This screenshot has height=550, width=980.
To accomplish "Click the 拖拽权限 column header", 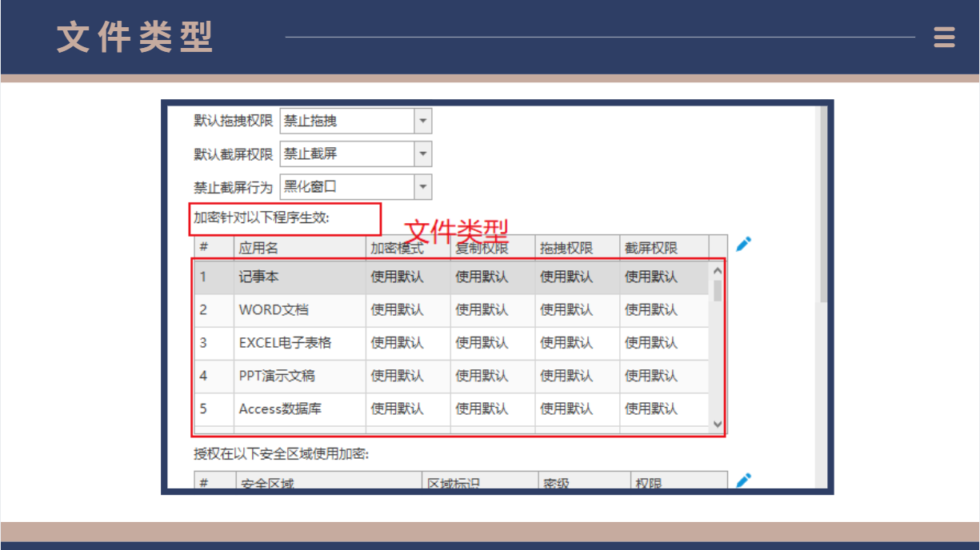I will click(576, 248).
